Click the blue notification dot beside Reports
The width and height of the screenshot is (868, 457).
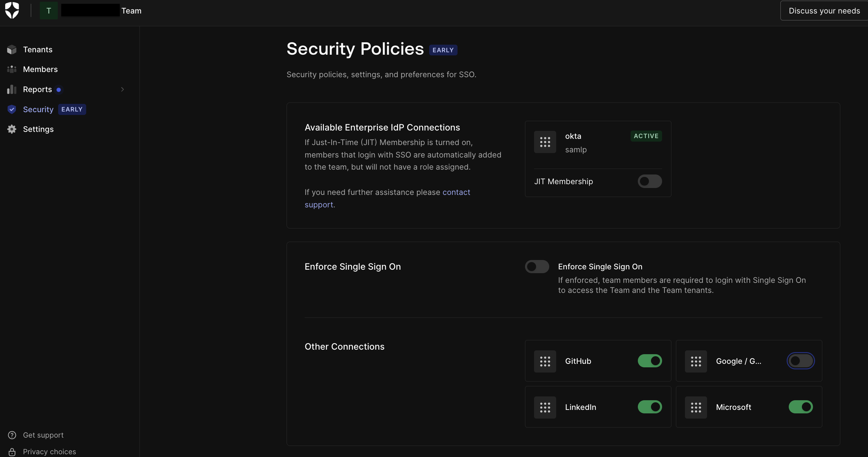point(59,90)
